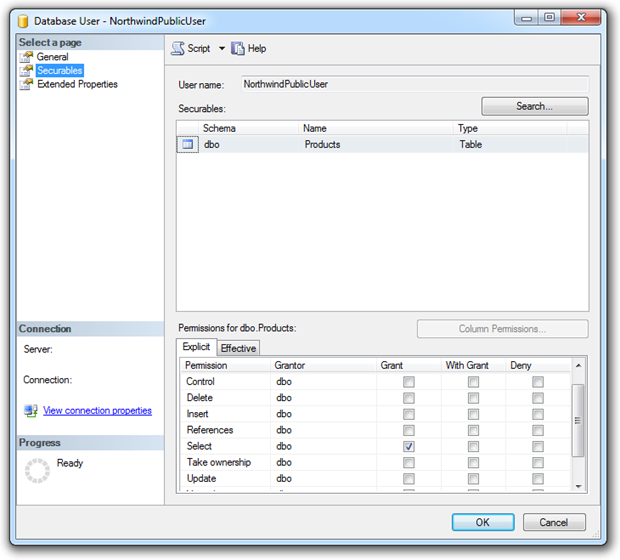Toggle With Grant checkbox for Select
This screenshot has height=560, width=620.
[x=473, y=446]
